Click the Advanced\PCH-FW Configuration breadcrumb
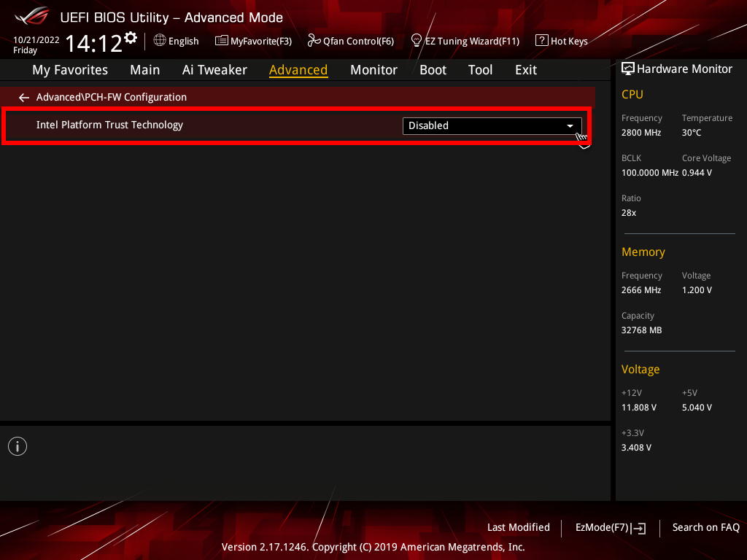 (112, 97)
